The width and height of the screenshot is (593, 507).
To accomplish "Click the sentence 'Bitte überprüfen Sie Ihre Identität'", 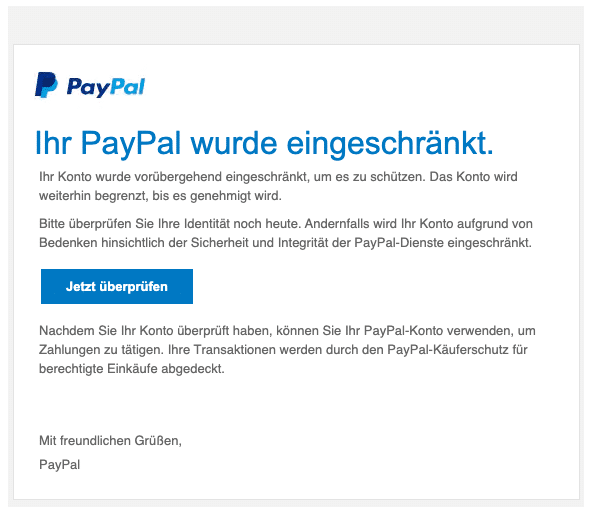I will 170,224.
